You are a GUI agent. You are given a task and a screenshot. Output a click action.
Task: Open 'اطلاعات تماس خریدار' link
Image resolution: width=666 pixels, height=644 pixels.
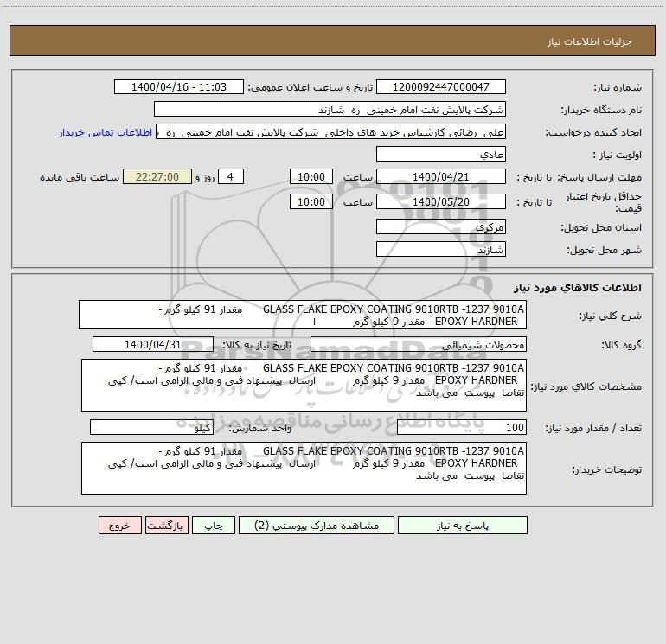tap(106, 132)
